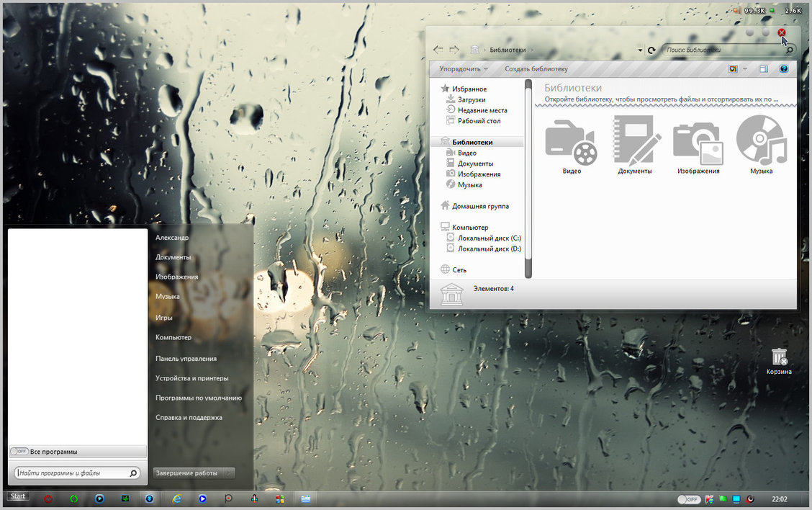Expand the Упорядочить dropdown menu

(x=464, y=69)
